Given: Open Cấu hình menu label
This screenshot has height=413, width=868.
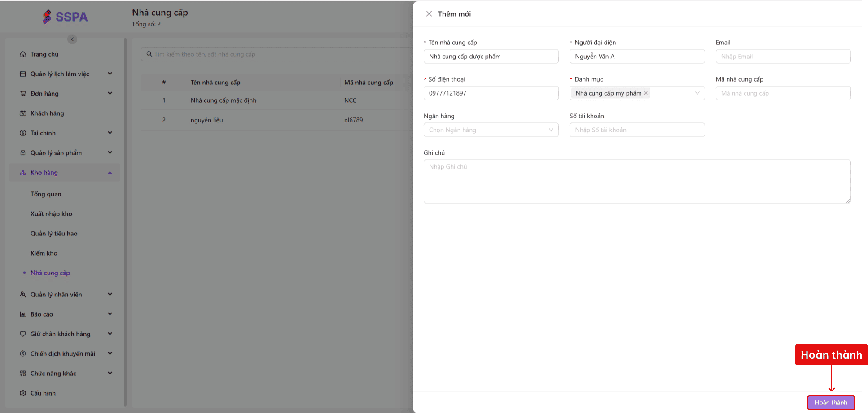Looking at the screenshot, I should [x=43, y=393].
